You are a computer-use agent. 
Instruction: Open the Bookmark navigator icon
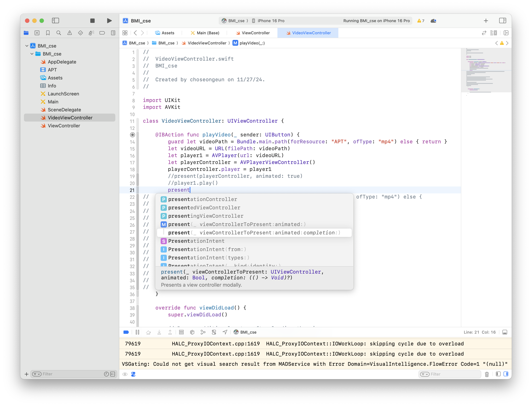click(x=48, y=33)
